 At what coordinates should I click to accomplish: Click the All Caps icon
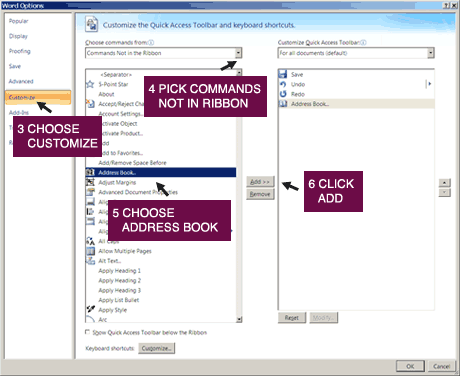coord(90,241)
